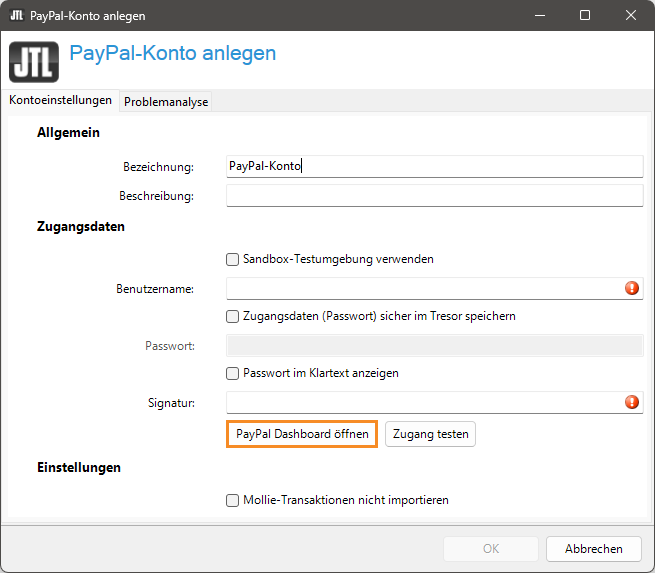Screen dimensions: 655x573
Task: Focus the Bezeichnung text field
Action: pyautogui.click(x=434, y=166)
